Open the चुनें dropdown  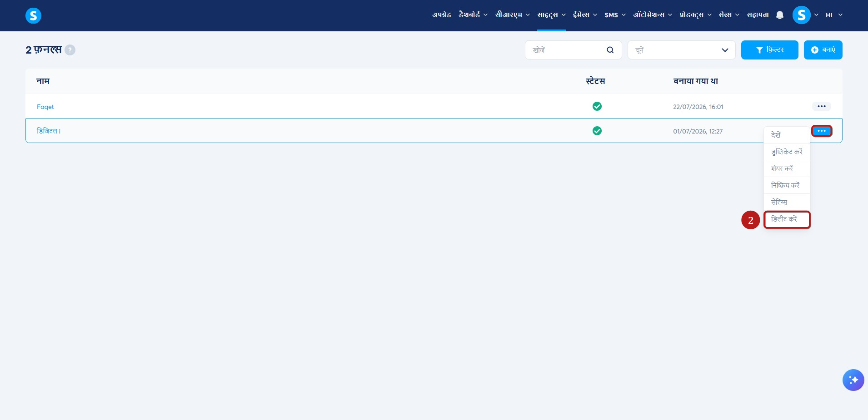pos(681,50)
